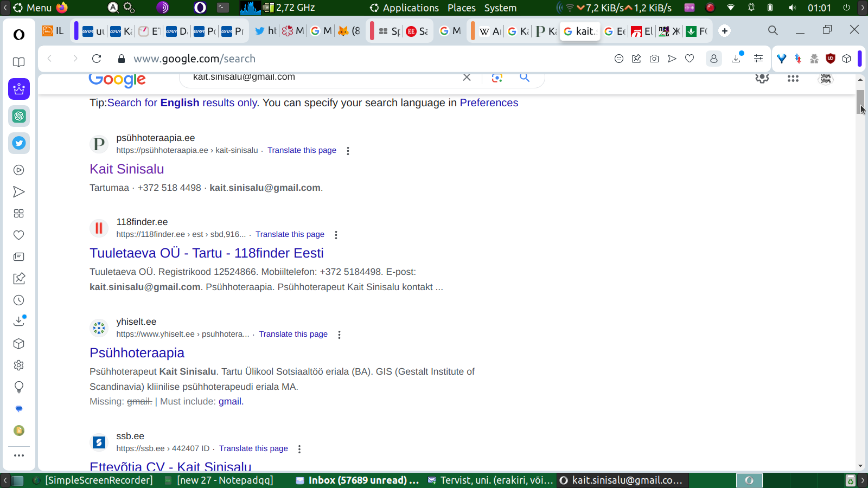
Task: Open Tuuletaeva OÜ - Tartu result
Action: coord(207,253)
